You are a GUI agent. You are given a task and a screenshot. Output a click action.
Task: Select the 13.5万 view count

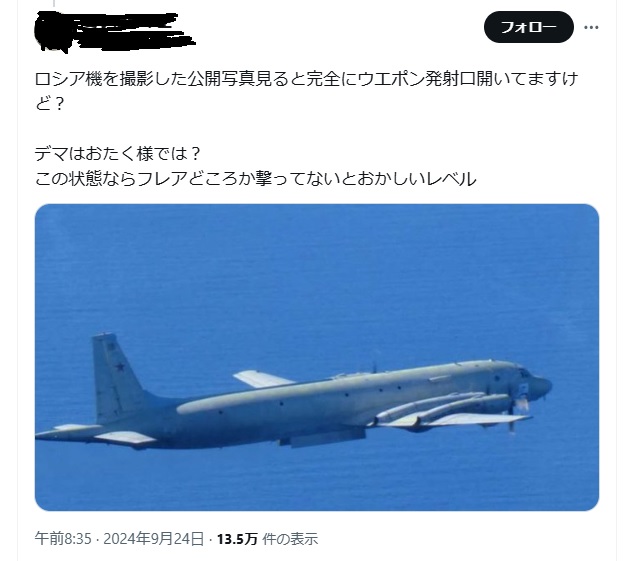point(237,539)
